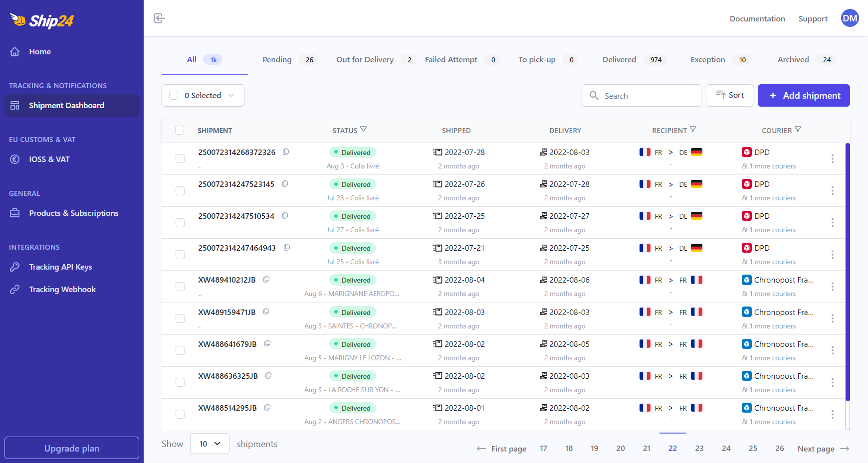Select all shipments via header checkbox
Image resolution: width=868 pixels, height=463 pixels.
(180, 130)
